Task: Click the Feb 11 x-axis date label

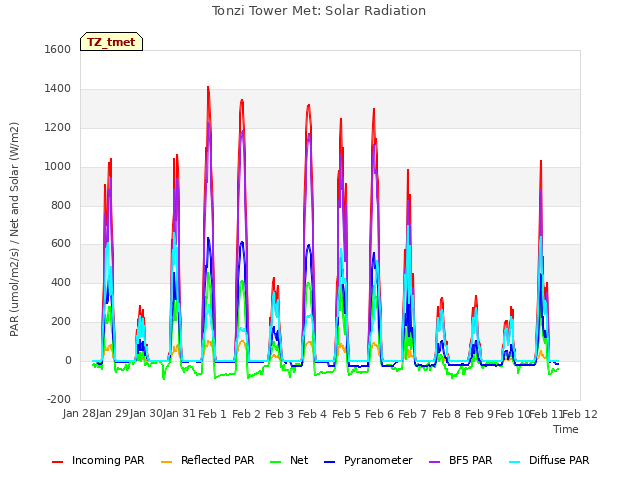Action: [546, 414]
